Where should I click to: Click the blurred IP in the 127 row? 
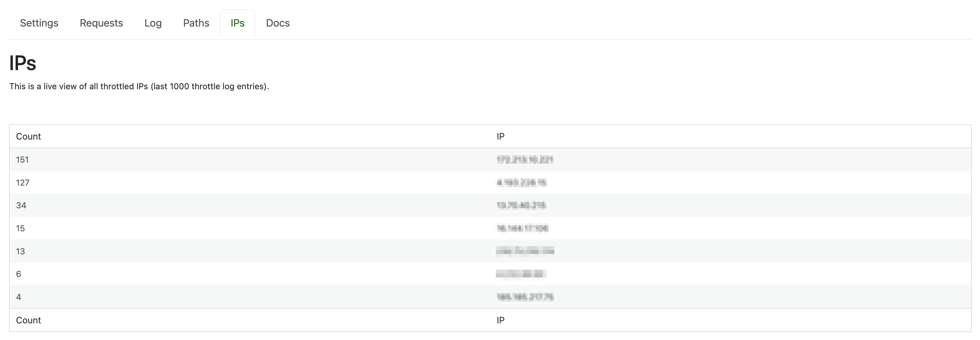click(521, 182)
